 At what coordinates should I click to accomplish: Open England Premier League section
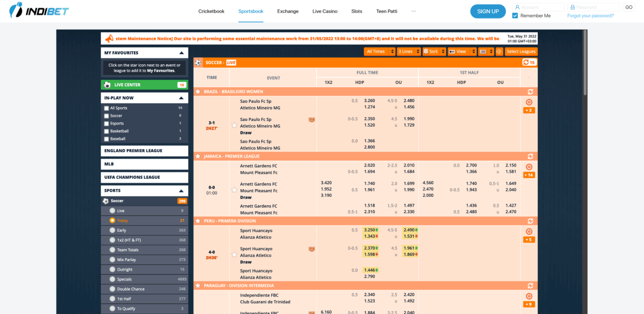[144, 151]
